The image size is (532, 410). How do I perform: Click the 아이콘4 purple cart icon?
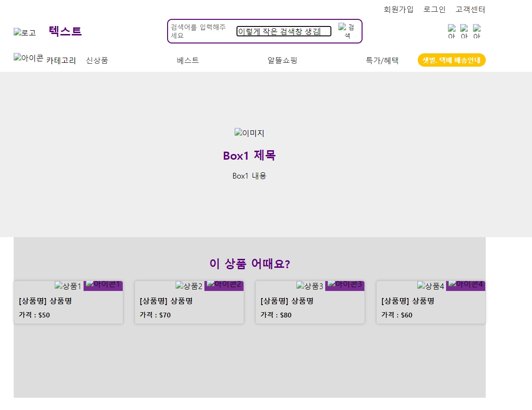(465, 286)
